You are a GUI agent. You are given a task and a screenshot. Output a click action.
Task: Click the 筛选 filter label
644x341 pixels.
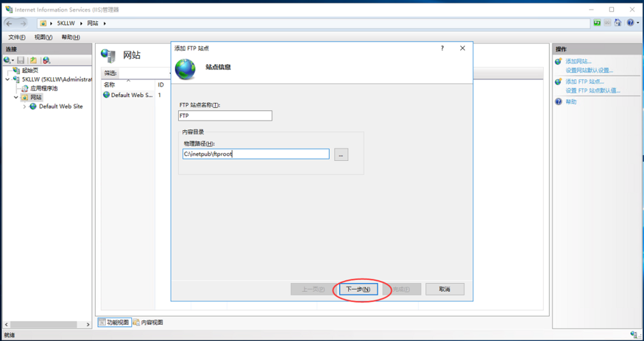tap(111, 73)
